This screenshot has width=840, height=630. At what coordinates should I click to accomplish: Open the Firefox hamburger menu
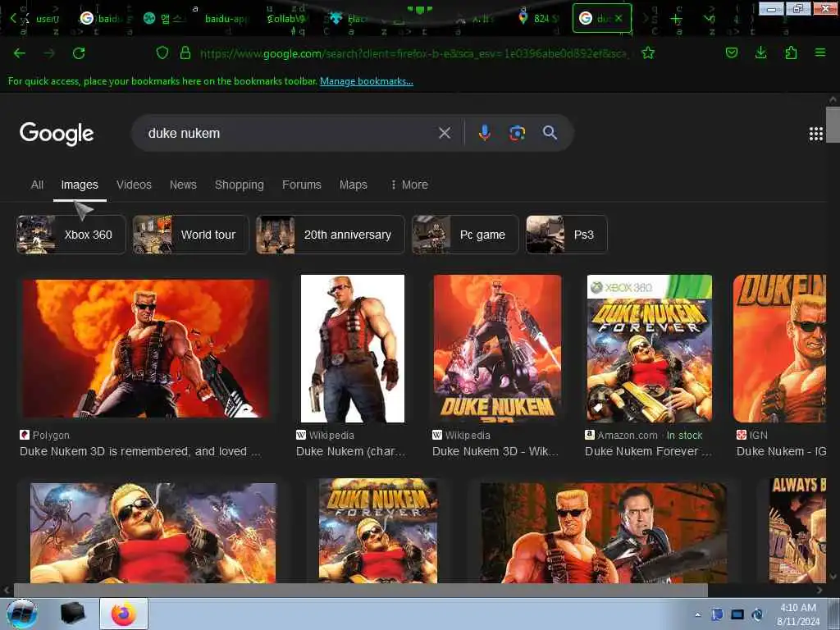click(x=820, y=53)
